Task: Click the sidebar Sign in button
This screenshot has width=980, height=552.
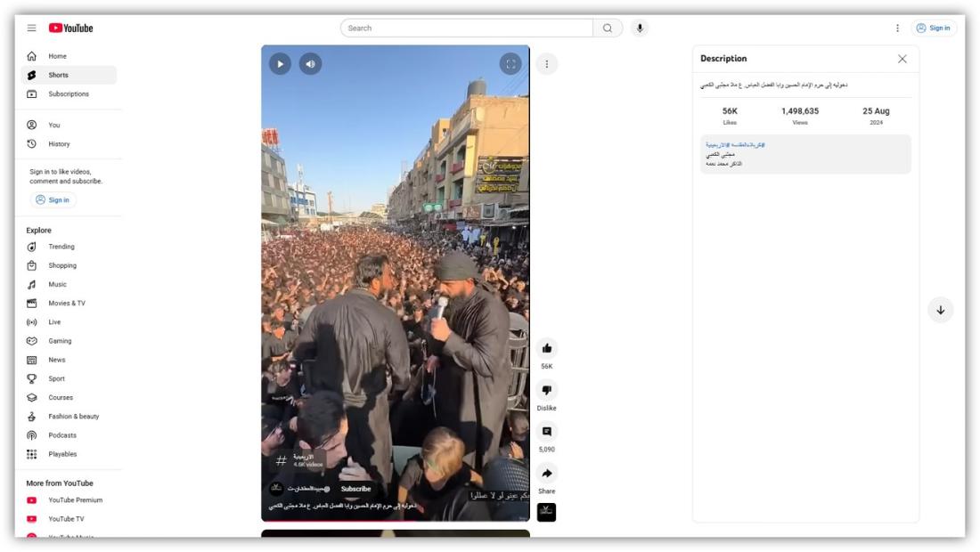Action: 53,199
